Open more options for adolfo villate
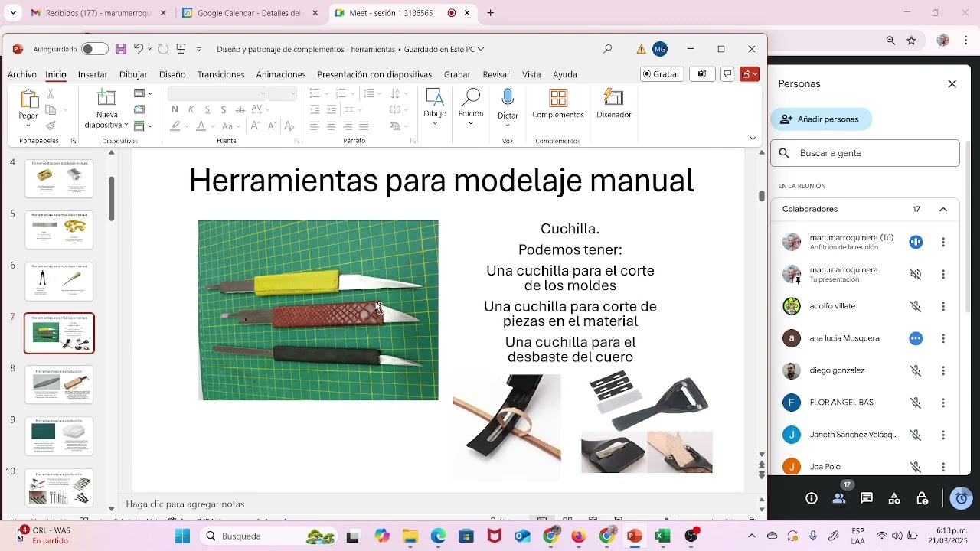The width and height of the screenshot is (980, 551). click(943, 306)
